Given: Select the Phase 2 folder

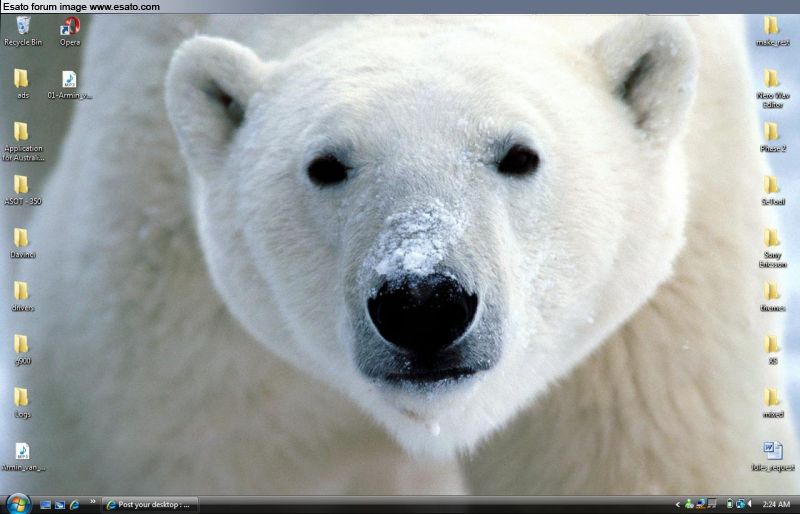Looking at the screenshot, I should pyautogui.click(x=772, y=138).
